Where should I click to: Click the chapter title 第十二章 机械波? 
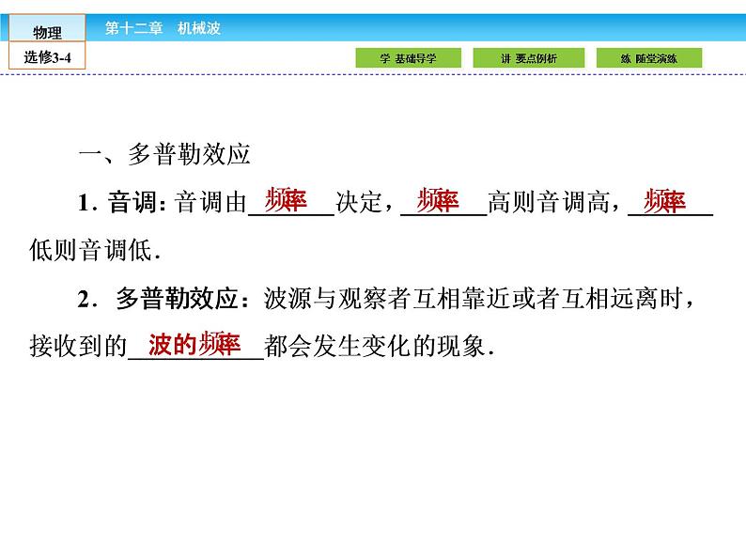[163, 28]
